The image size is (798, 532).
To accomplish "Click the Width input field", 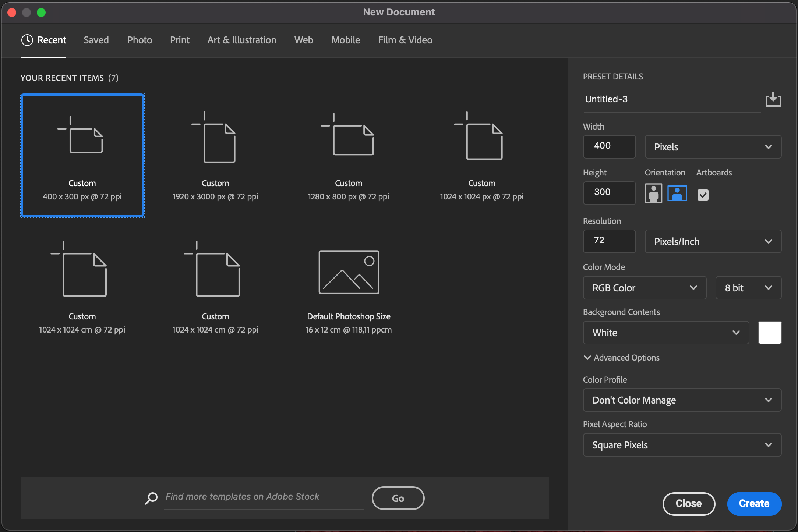I will pyautogui.click(x=609, y=147).
